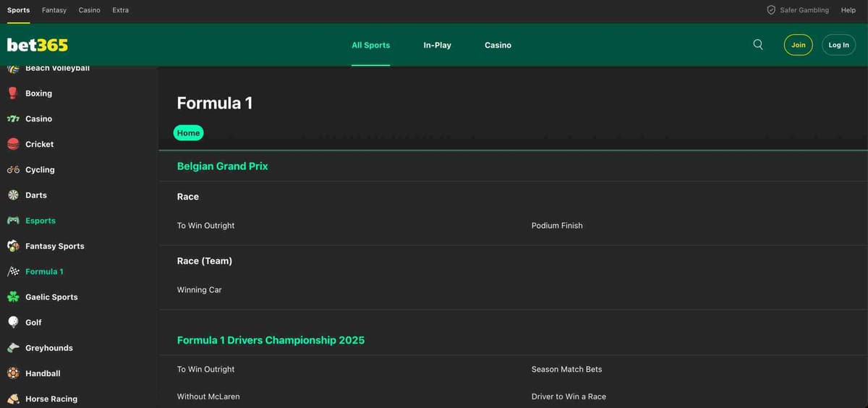
Task: Click the Race section heading
Action: click(x=188, y=197)
